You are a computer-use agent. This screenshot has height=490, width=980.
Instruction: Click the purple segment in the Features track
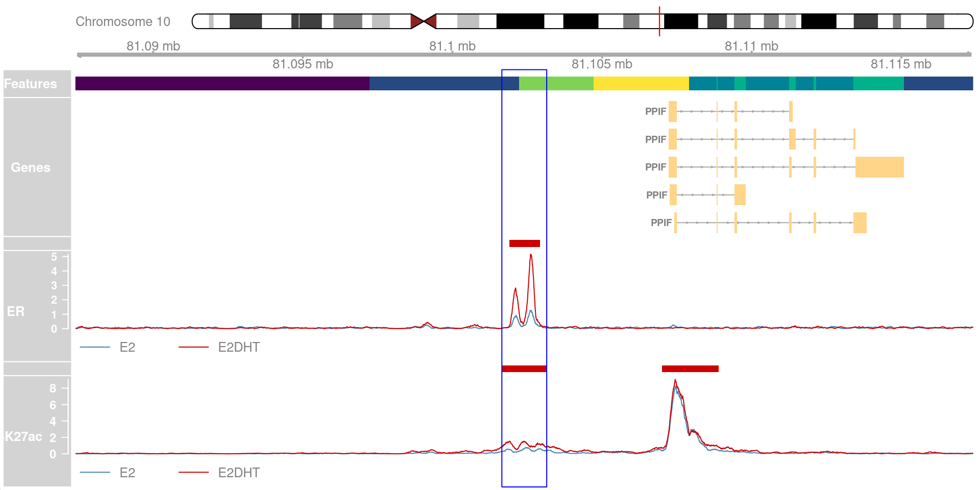pos(222,84)
